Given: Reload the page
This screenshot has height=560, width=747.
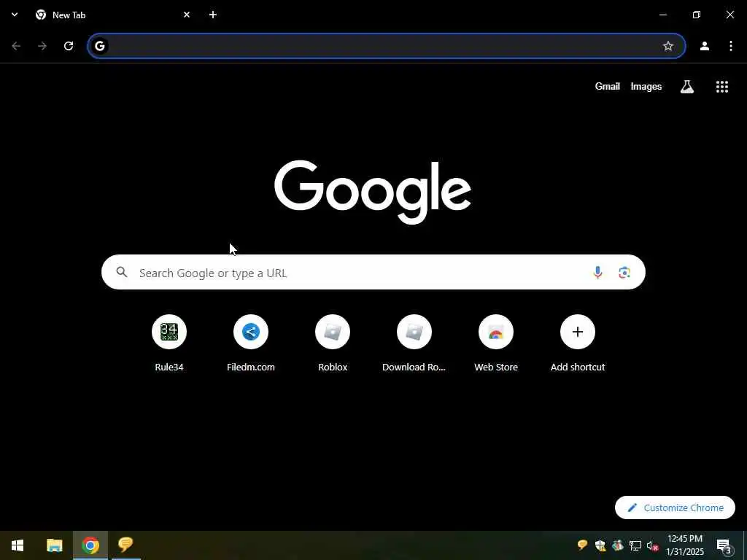Looking at the screenshot, I should point(69,46).
